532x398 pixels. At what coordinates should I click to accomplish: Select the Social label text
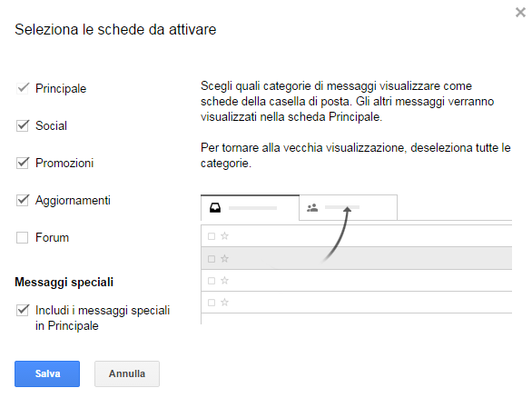click(51, 125)
